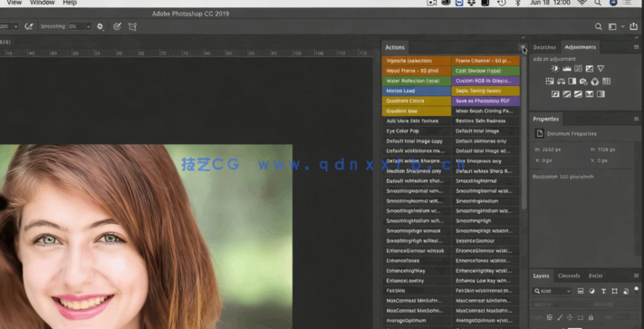This screenshot has width=644, height=329.
Task: Filter layers by type layers
Action: pyautogui.click(x=603, y=291)
